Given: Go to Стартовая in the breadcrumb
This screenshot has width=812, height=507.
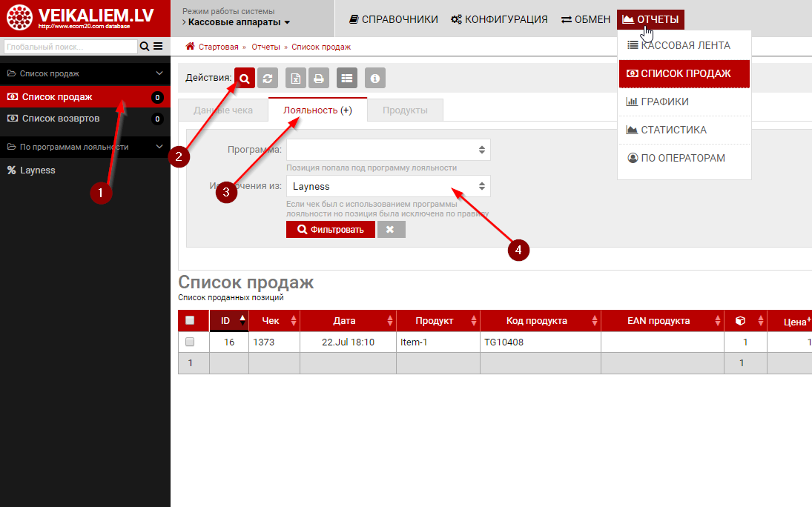Looking at the screenshot, I should [x=218, y=47].
